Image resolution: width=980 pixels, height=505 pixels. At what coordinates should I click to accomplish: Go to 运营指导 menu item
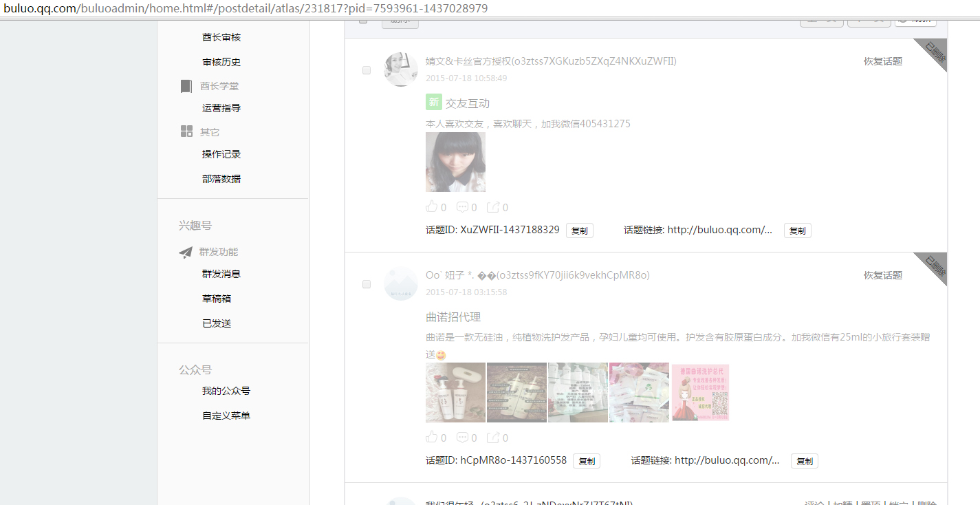(x=221, y=108)
